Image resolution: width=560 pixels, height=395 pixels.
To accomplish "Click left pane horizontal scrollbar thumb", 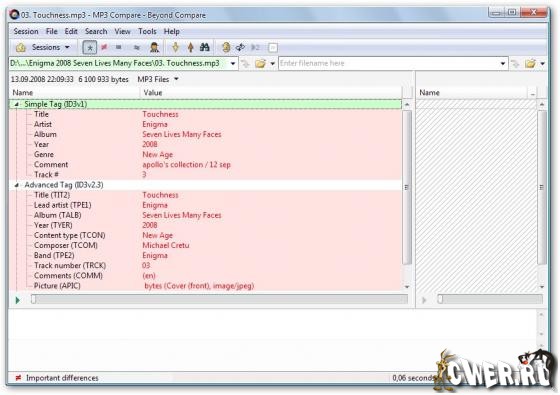I will (x=33, y=299).
